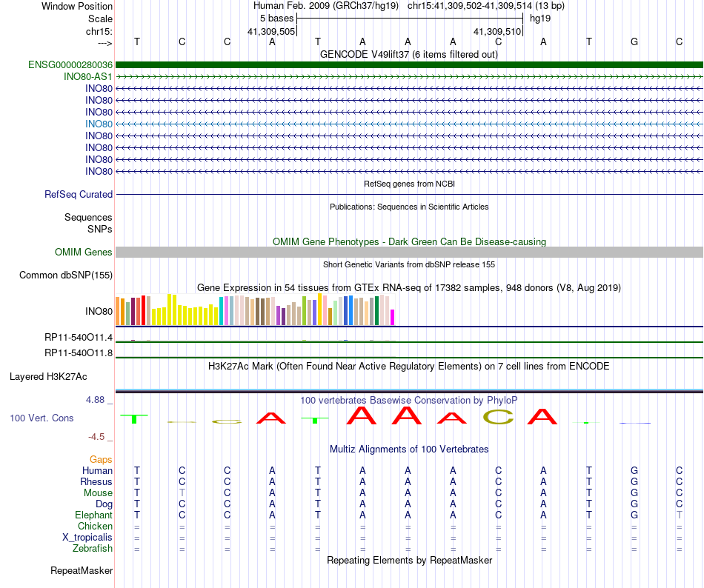
Task: Click the Sequences track label
Action: click(x=88, y=217)
